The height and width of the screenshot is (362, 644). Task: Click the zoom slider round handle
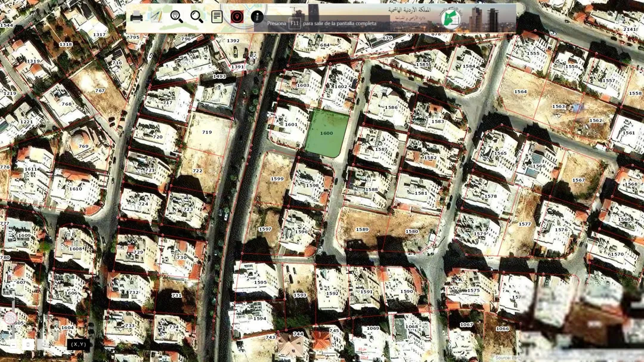point(10,318)
